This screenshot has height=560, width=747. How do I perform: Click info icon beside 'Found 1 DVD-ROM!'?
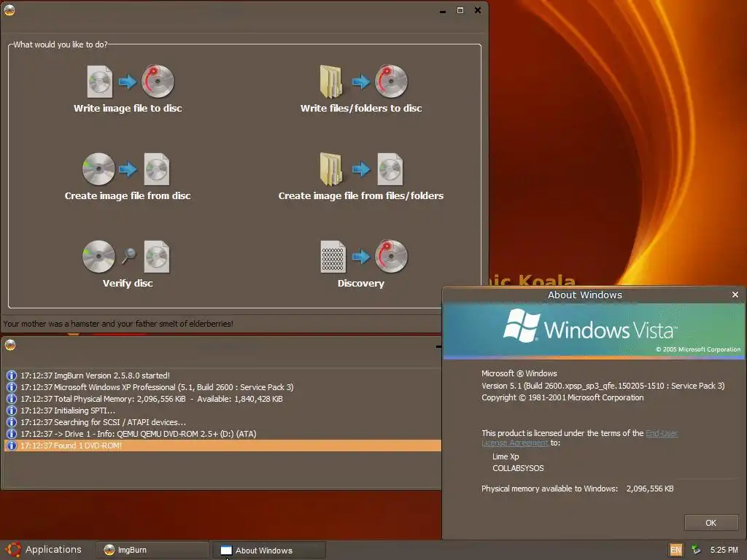[x=12, y=446]
